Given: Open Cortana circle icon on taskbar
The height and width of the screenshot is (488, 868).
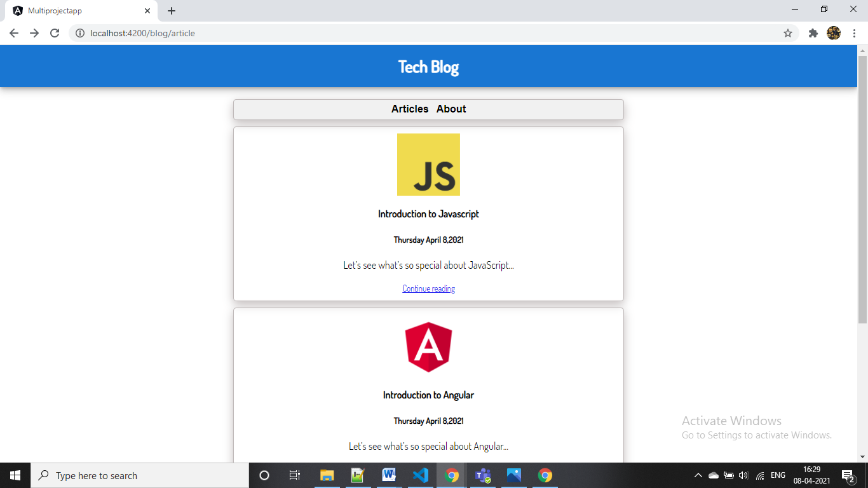Looking at the screenshot, I should coord(264,475).
